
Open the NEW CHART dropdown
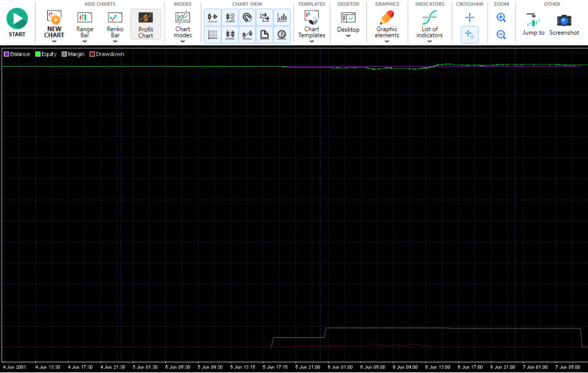(x=54, y=41)
